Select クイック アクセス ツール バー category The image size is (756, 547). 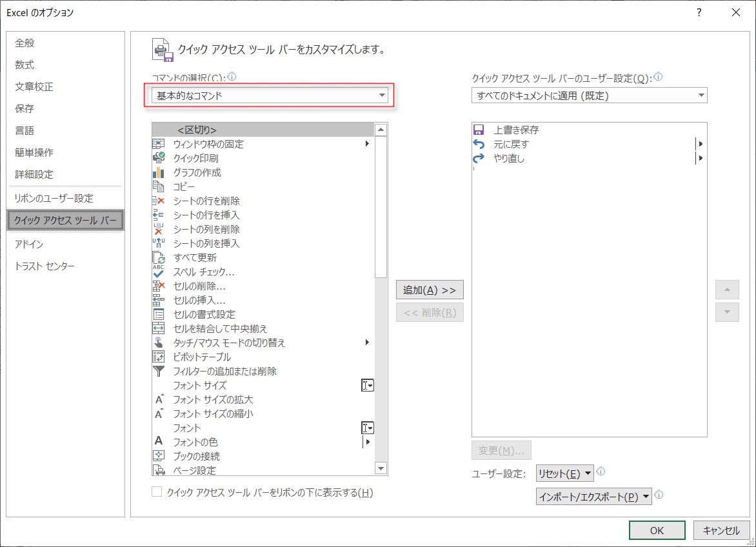tap(66, 220)
